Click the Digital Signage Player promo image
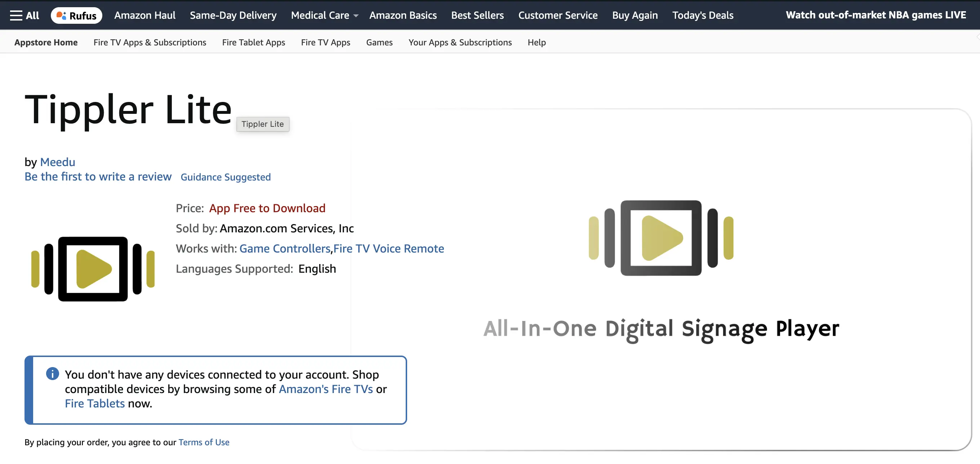Image resolution: width=980 pixels, height=464 pixels. [661, 280]
